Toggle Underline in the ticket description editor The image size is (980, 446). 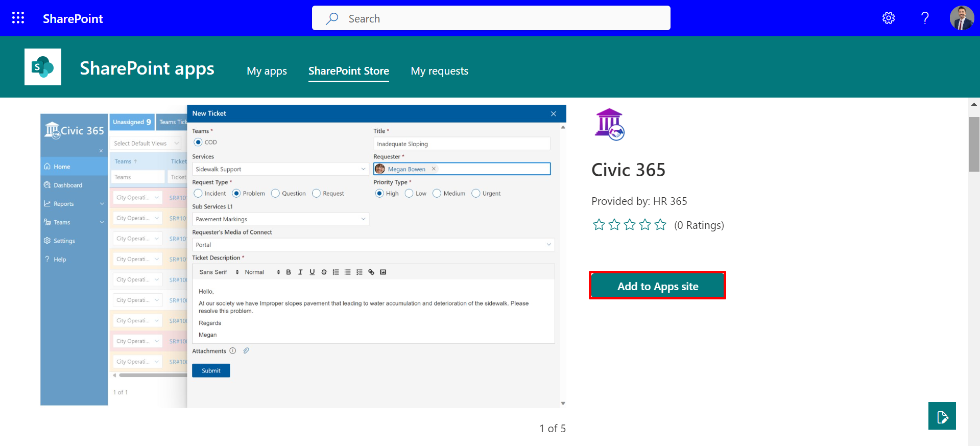coord(312,272)
